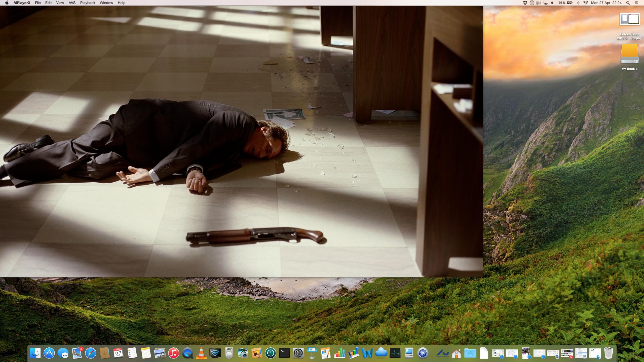Open Image Capture palm tree icon in the Dock

pos(243,353)
